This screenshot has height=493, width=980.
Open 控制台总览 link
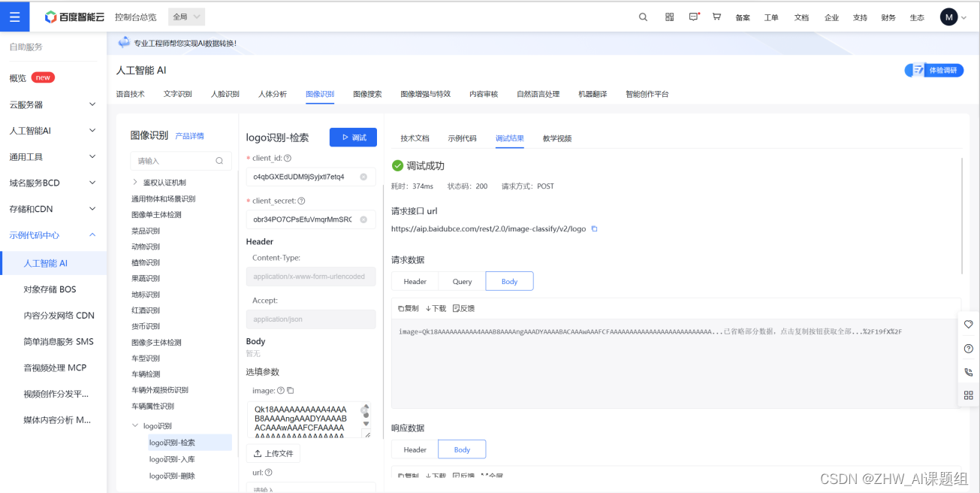click(136, 17)
